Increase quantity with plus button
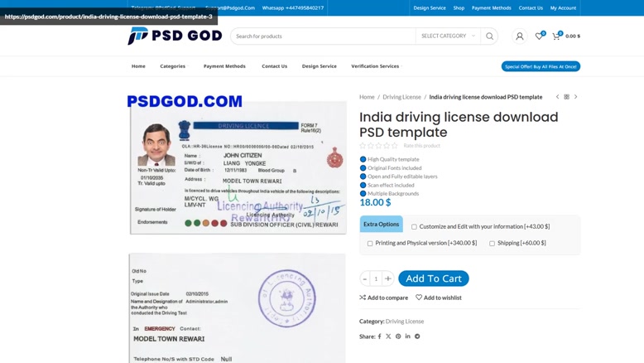644x363 pixels. click(387, 278)
